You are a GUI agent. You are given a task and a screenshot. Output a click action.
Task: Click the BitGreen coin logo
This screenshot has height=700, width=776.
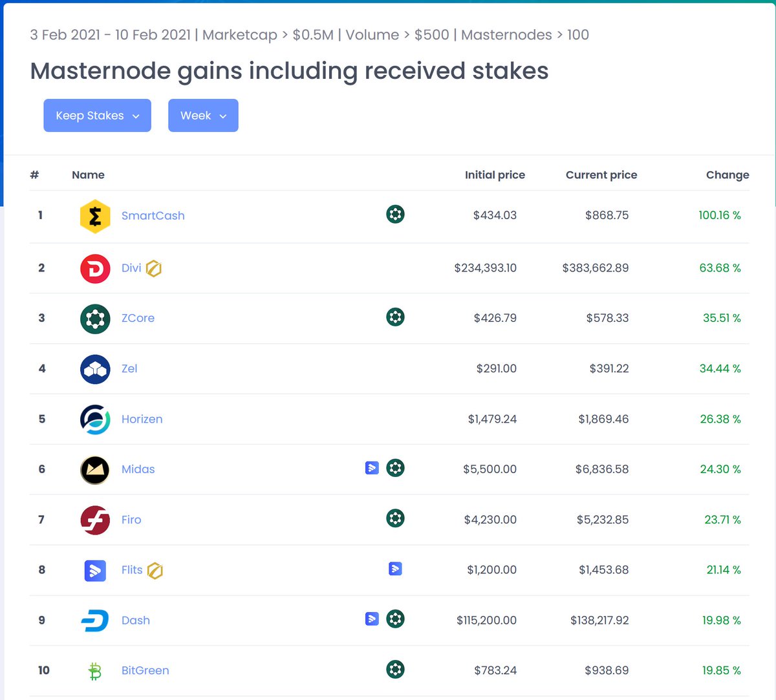click(95, 671)
